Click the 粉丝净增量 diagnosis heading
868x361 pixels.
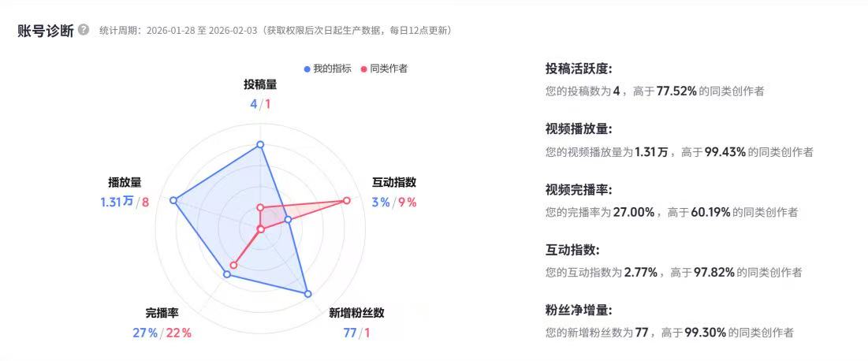click(x=578, y=311)
